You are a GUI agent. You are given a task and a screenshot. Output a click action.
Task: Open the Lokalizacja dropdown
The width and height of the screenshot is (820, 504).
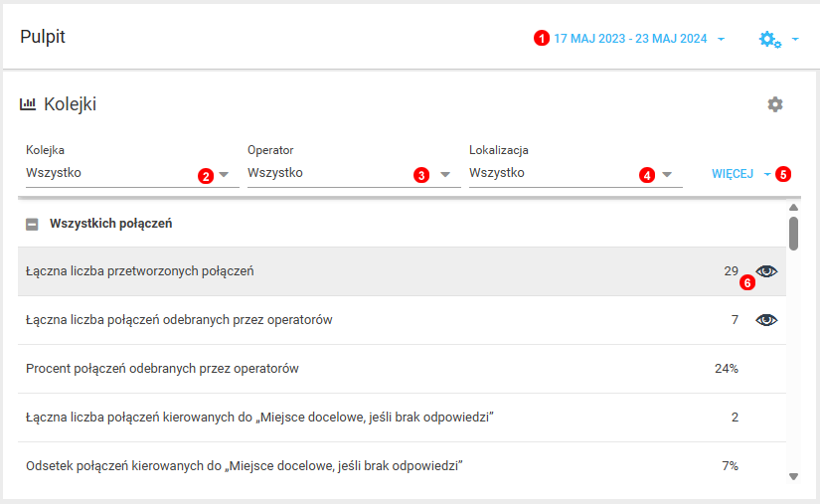click(x=575, y=173)
